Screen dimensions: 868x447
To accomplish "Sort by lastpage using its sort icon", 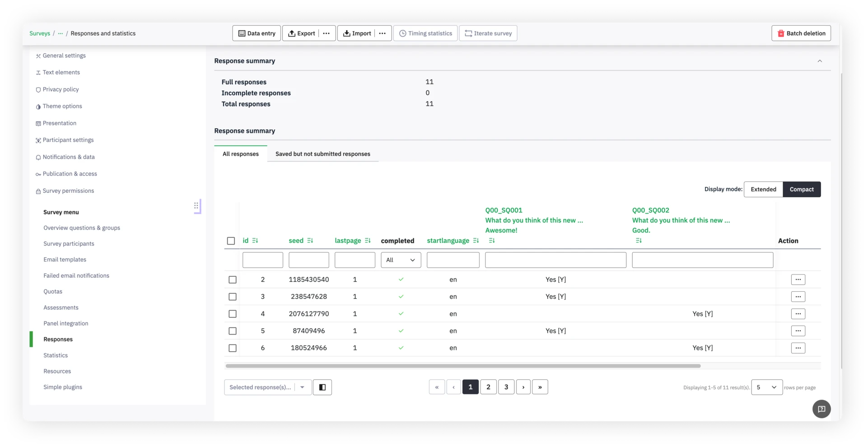I will tap(368, 241).
